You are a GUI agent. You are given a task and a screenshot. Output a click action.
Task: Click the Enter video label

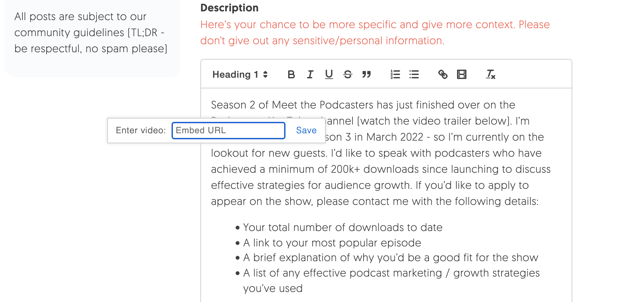click(140, 130)
